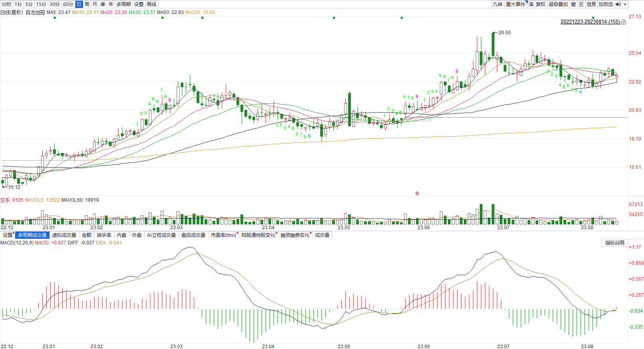
Task: Switch to the 60分 timeframe tab
Action: tap(68, 4)
